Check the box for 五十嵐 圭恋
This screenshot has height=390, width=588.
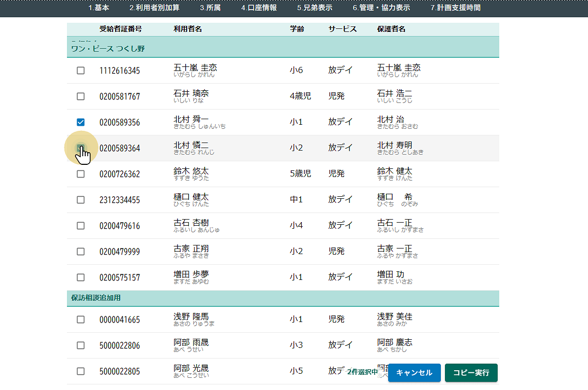pyautogui.click(x=81, y=70)
